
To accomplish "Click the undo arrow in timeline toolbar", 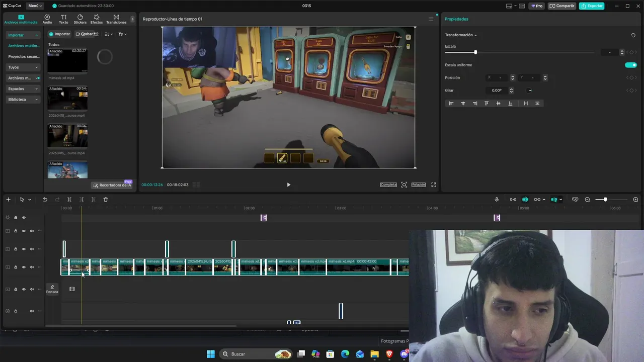I will [x=45, y=200].
